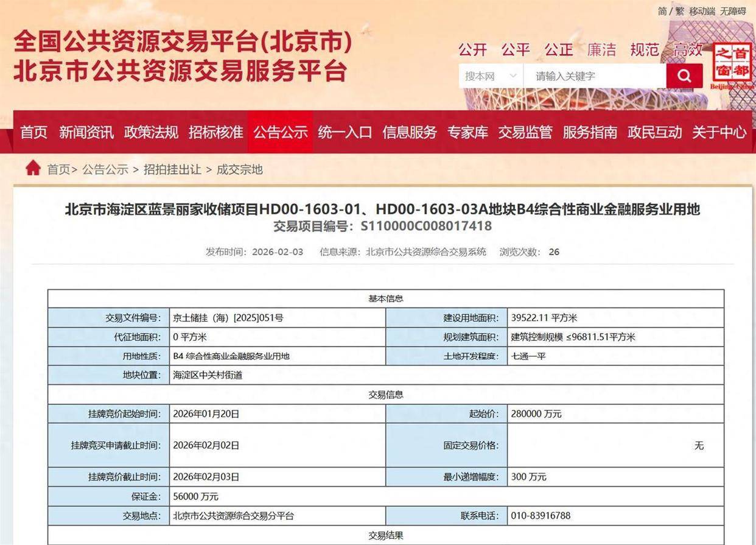The width and height of the screenshot is (756, 545).
Task: Click 关于中心 in navigation bar
Action: point(719,132)
